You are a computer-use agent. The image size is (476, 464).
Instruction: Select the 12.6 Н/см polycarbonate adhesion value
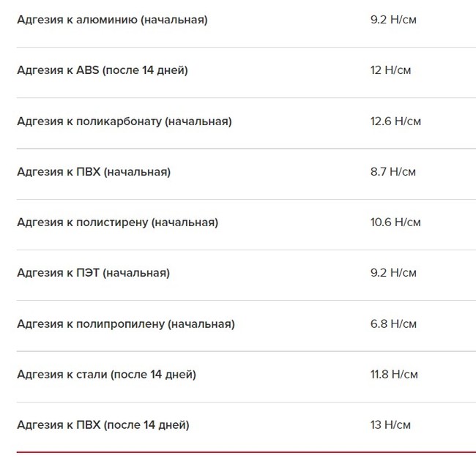click(x=395, y=121)
